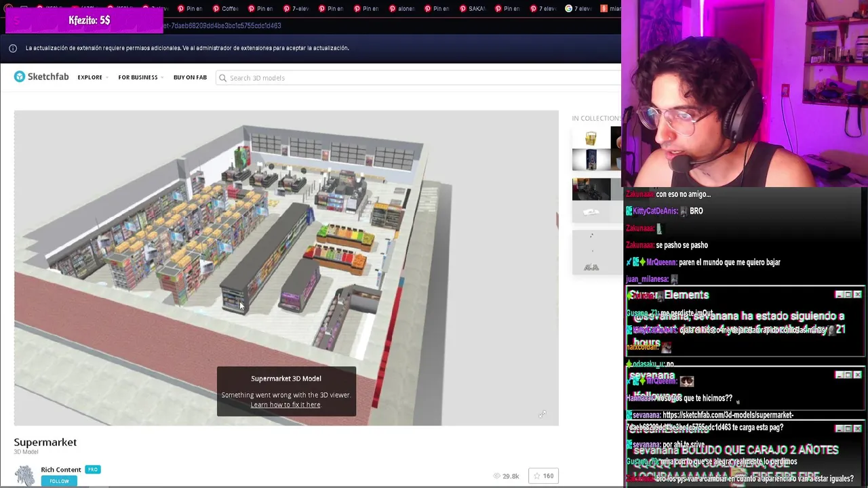Minimize the Stream Elements overlay window
Image resolution: width=868 pixels, height=488 pixels.
(840, 295)
